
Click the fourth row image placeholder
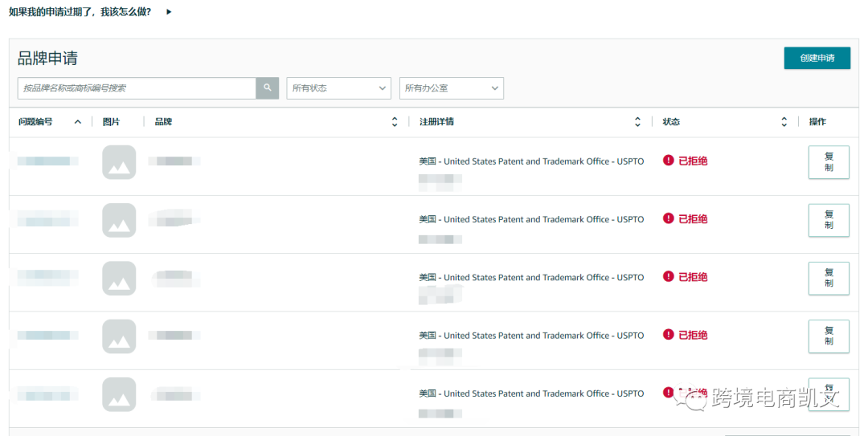click(119, 336)
